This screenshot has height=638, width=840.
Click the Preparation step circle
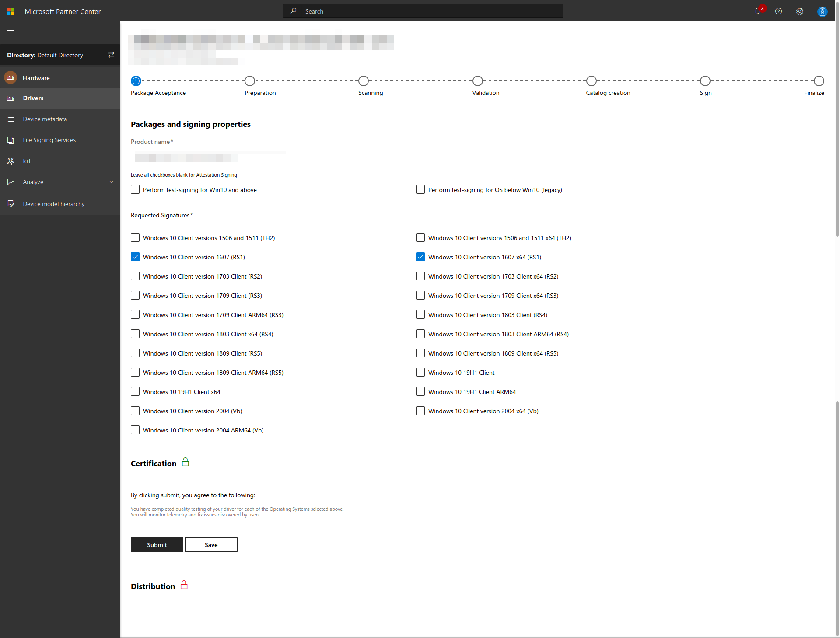coord(250,81)
